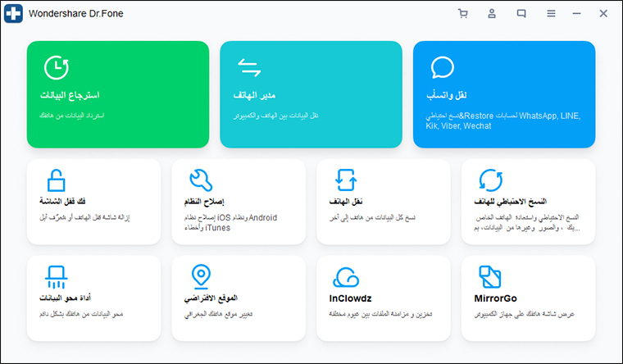Click the WhatsApp, LINE, Kik description text
The height and width of the screenshot is (364, 623).
503,121
